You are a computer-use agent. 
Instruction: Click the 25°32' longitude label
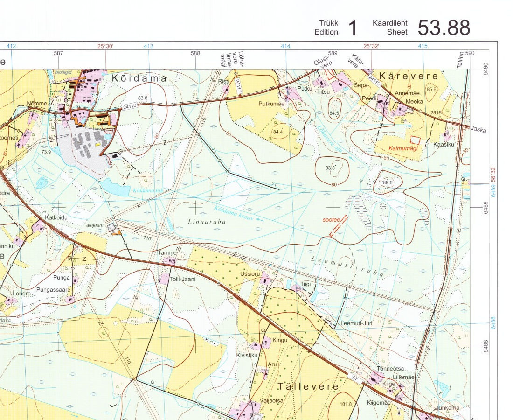pos(371,46)
